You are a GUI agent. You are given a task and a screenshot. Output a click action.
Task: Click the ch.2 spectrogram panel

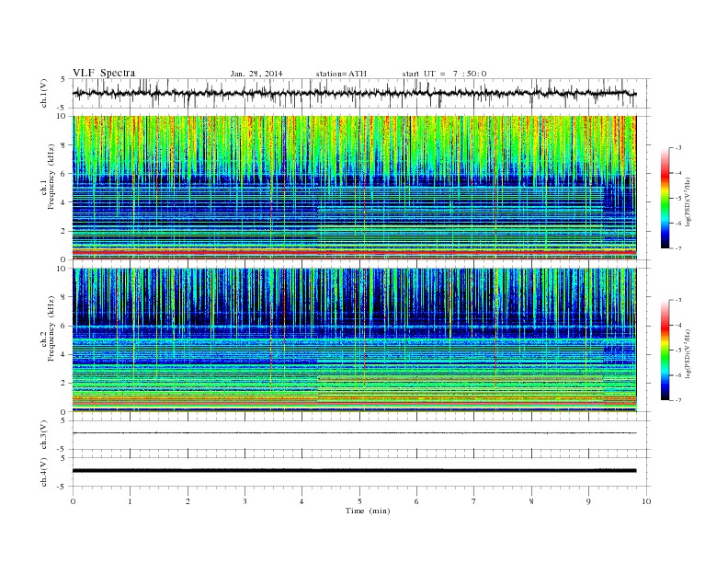tap(354, 340)
